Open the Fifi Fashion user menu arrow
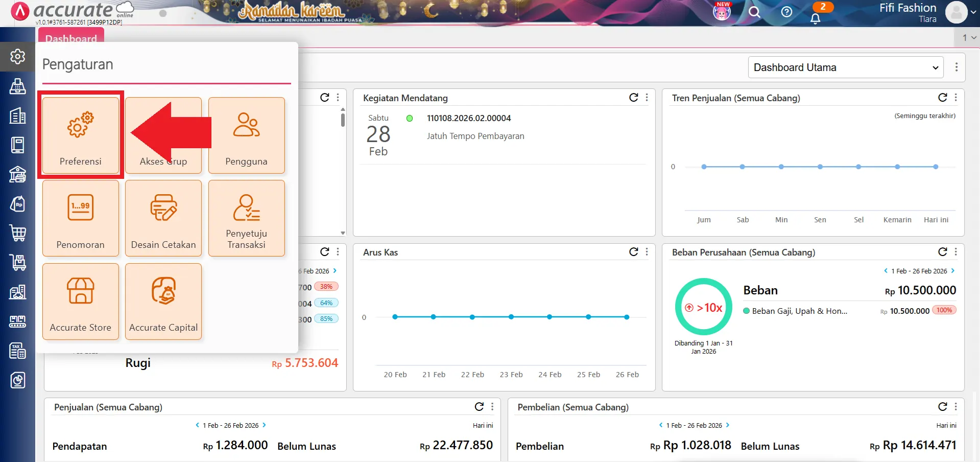980x462 pixels. click(x=973, y=12)
